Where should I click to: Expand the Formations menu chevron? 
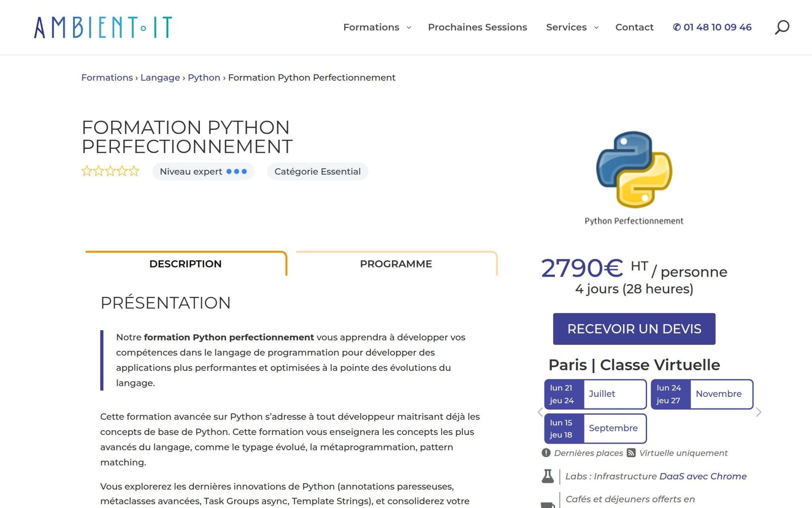click(409, 27)
